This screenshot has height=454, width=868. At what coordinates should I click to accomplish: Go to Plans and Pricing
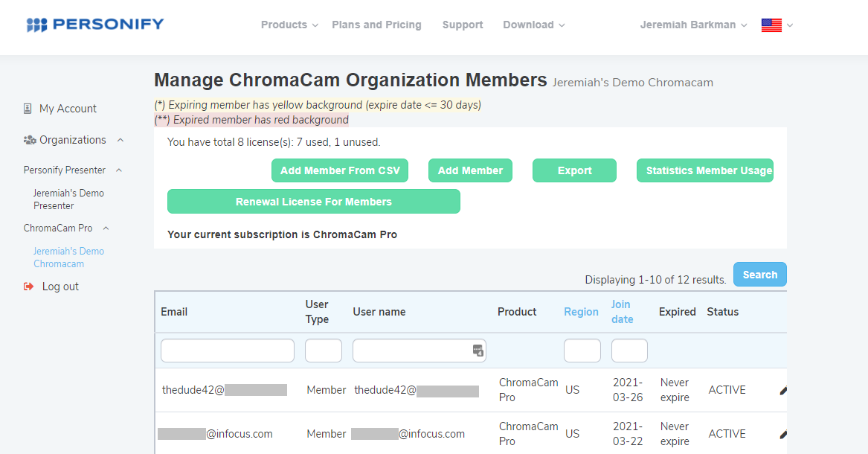point(376,25)
